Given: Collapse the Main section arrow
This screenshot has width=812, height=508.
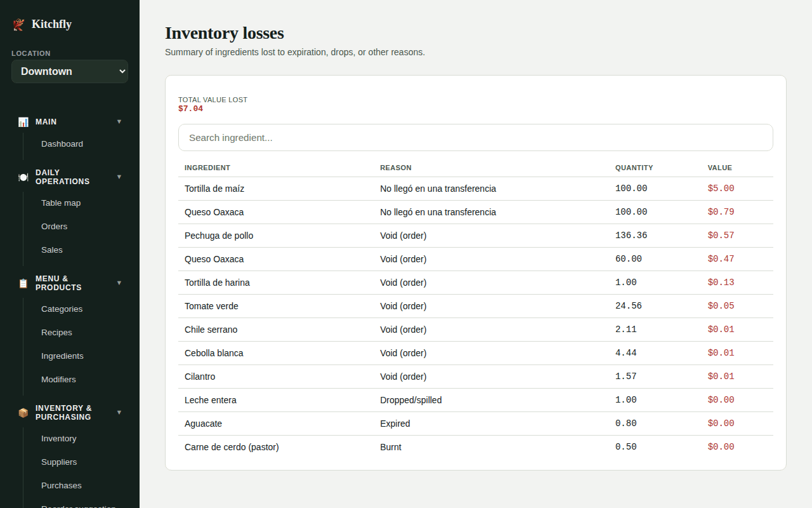Looking at the screenshot, I should click(119, 122).
